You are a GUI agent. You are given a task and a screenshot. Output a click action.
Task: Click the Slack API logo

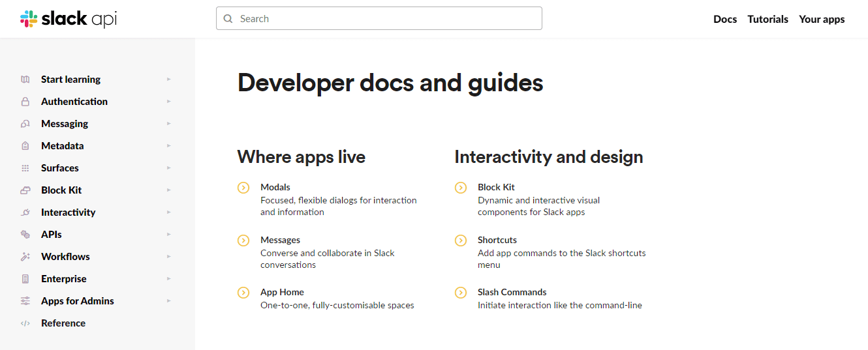click(69, 19)
